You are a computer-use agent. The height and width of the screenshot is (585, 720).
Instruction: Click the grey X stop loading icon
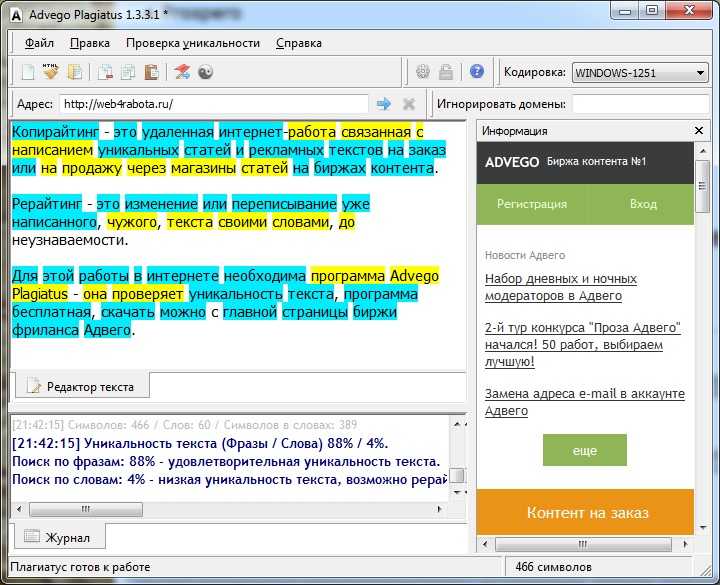click(409, 104)
